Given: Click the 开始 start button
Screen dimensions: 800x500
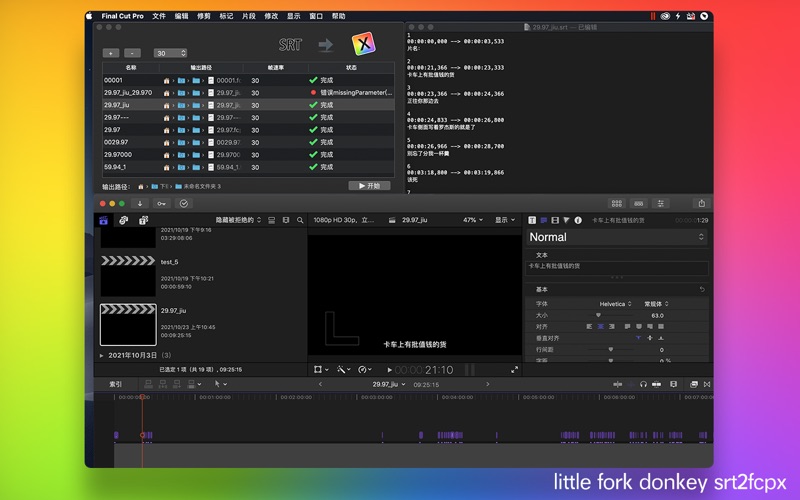Looking at the screenshot, I should [x=369, y=186].
